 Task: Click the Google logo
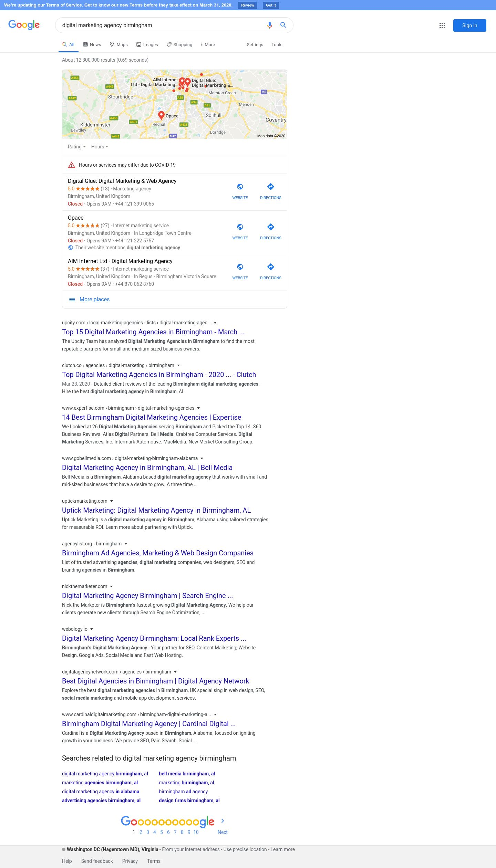tap(24, 25)
